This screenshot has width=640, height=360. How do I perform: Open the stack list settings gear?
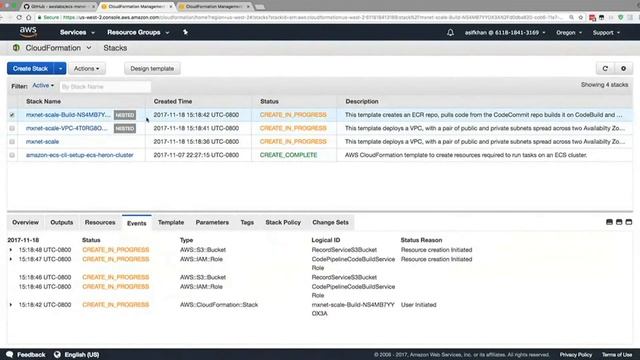pos(623,69)
